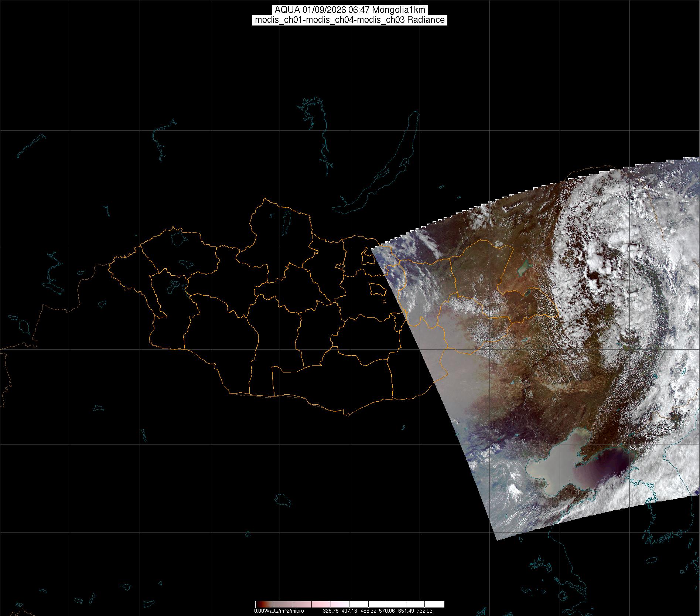Viewport: 700px width, 616px height.
Task: Click the 325.75 color bar tick label
Action: pyautogui.click(x=331, y=611)
